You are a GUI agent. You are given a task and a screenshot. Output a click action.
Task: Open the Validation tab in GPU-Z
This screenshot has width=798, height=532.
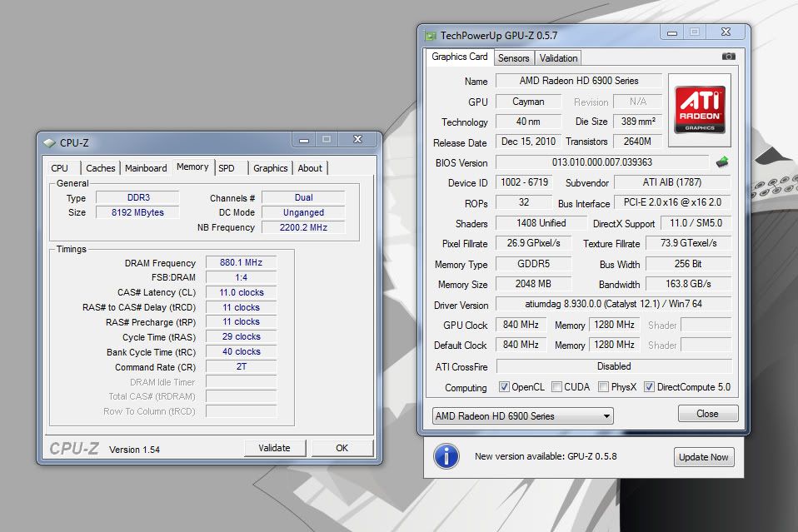click(x=558, y=58)
